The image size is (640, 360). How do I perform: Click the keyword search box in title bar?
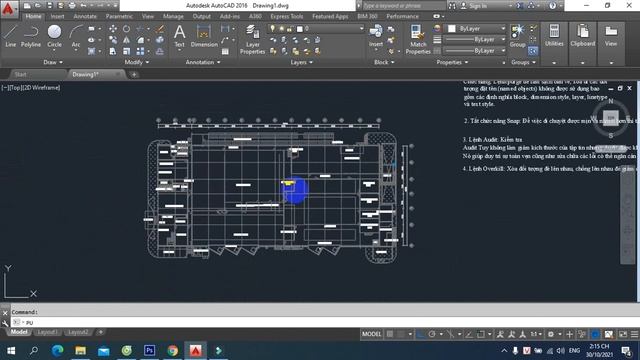pos(403,6)
